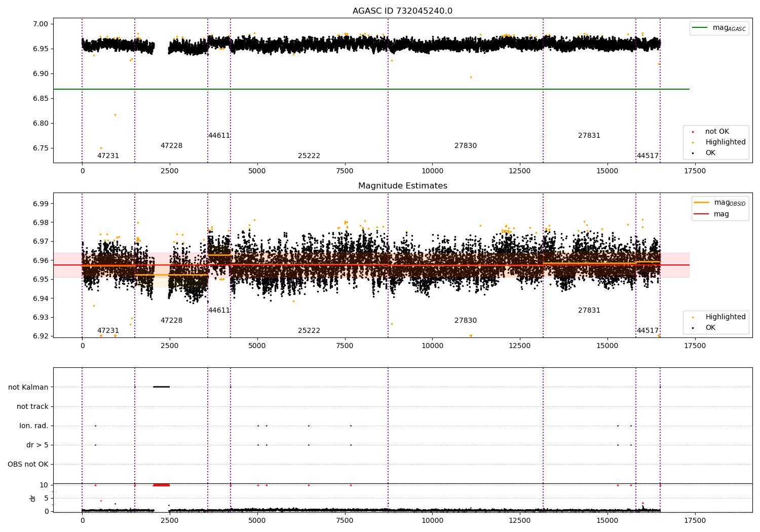
Task: Click the 7.00 y-axis tick in top panel
Action: tap(40, 24)
